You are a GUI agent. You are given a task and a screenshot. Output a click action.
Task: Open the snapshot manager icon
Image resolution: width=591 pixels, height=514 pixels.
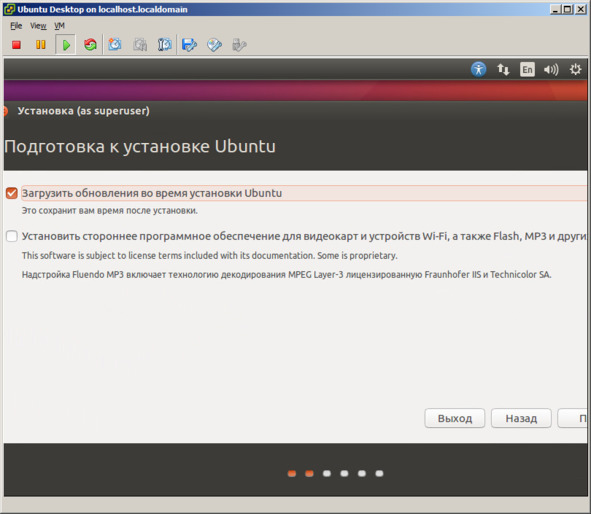(x=165, y=45)
